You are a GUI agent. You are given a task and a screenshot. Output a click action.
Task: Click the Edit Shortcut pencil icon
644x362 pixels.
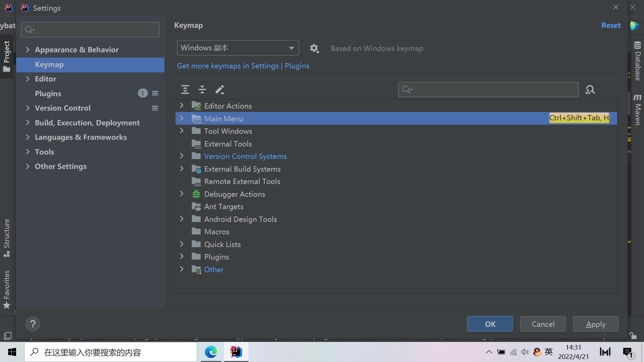pos(220,89)
